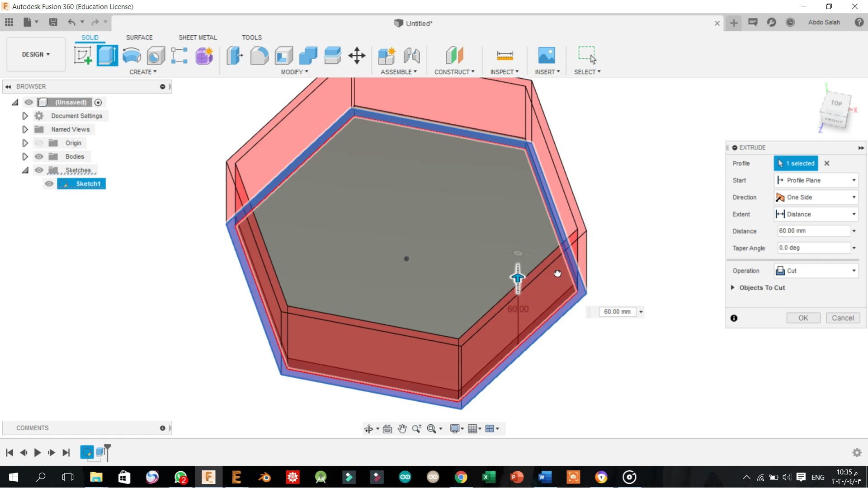Expand Document Settings node

coord(25,116)
